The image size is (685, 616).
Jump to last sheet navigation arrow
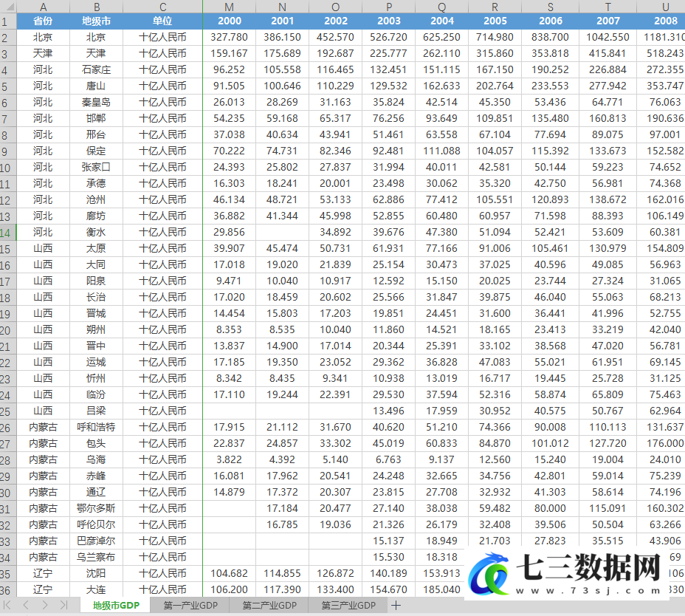coord(63,605)
